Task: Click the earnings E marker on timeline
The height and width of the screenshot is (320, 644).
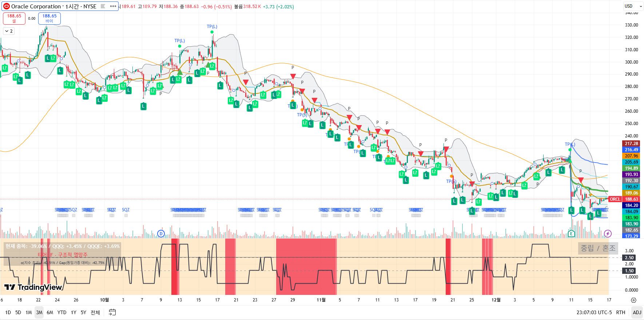Action: pyautogui.click(x=571, y=234)
